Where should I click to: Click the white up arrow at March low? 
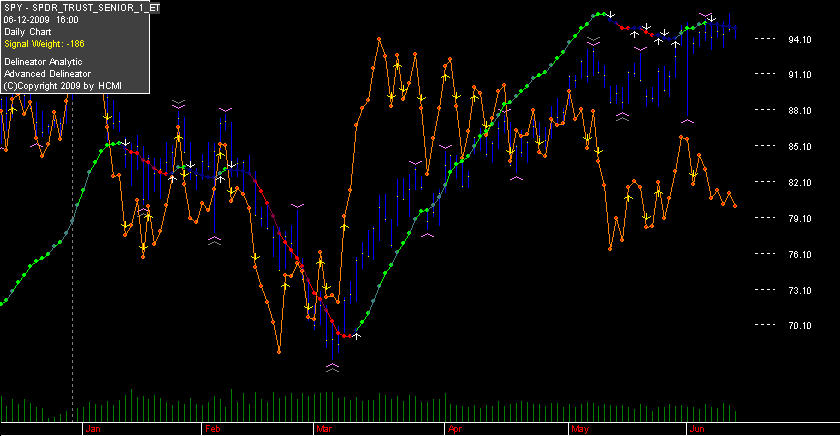[x=357, y=336]
